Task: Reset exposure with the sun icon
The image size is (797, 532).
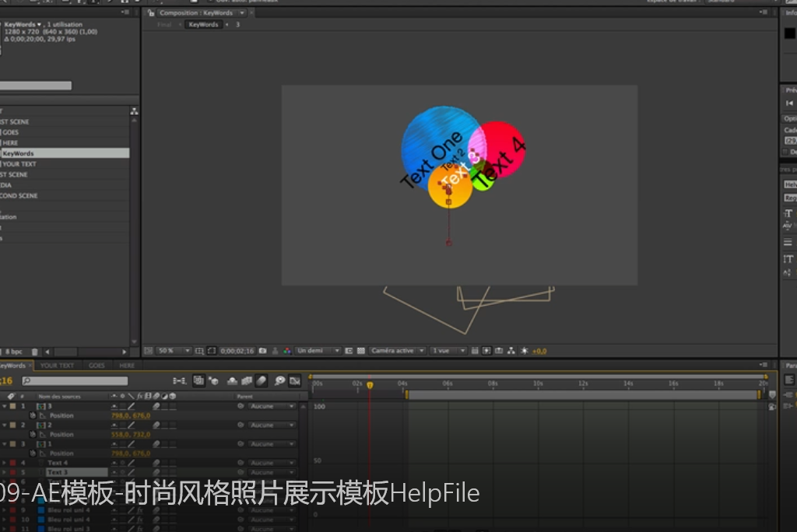Action: tap(525, 351)
